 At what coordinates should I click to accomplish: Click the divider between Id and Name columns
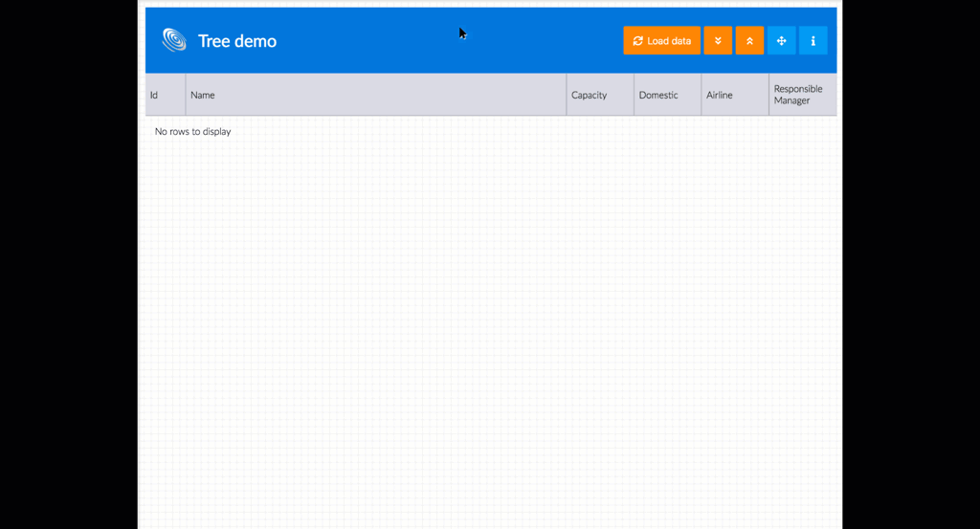(186, 96)
